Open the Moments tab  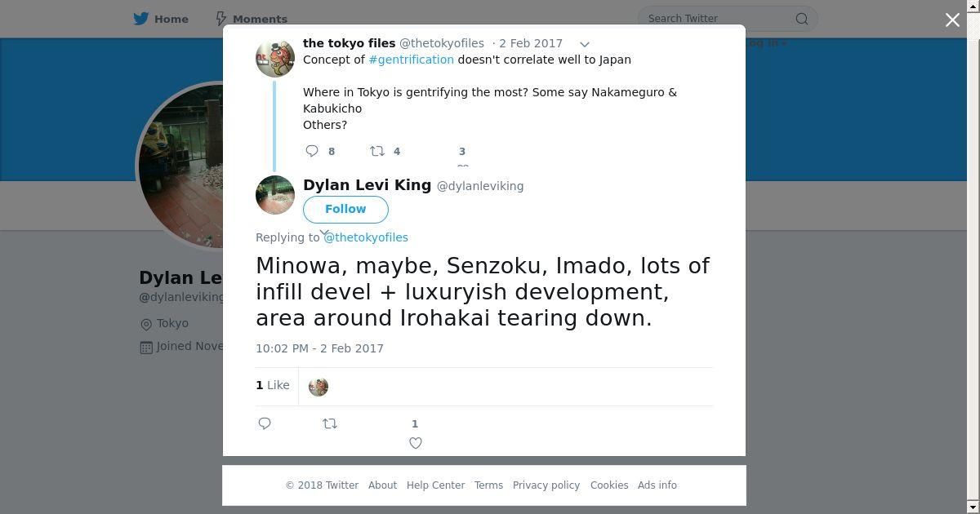(251, 19)
